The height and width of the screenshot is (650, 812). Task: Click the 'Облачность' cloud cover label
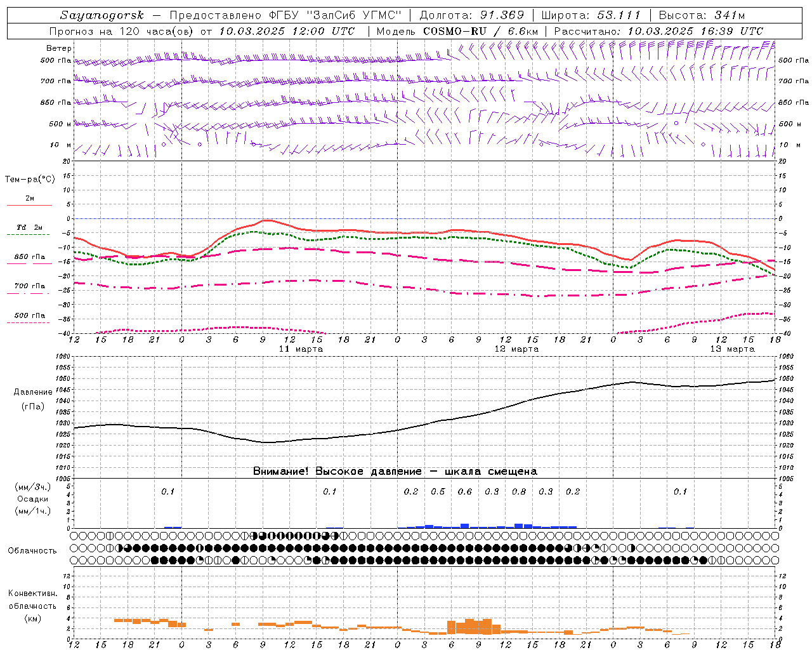coord(32,551)
